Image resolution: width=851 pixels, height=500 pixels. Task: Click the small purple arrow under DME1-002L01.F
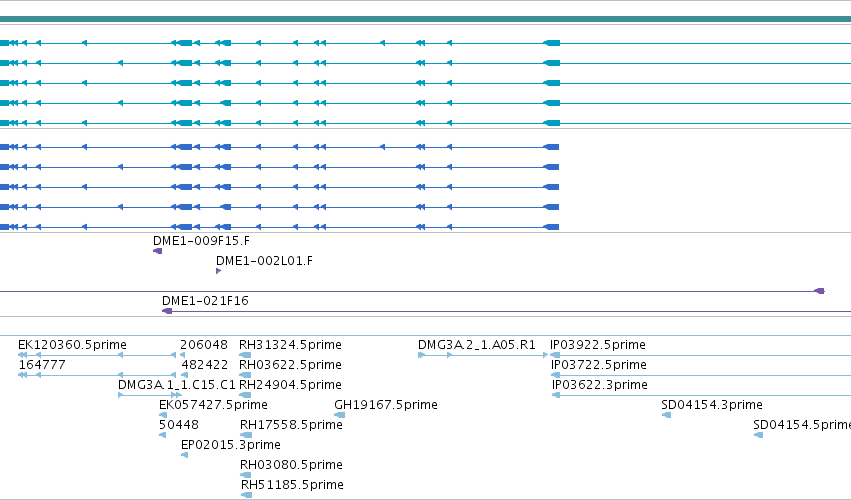tap(218, 271)
